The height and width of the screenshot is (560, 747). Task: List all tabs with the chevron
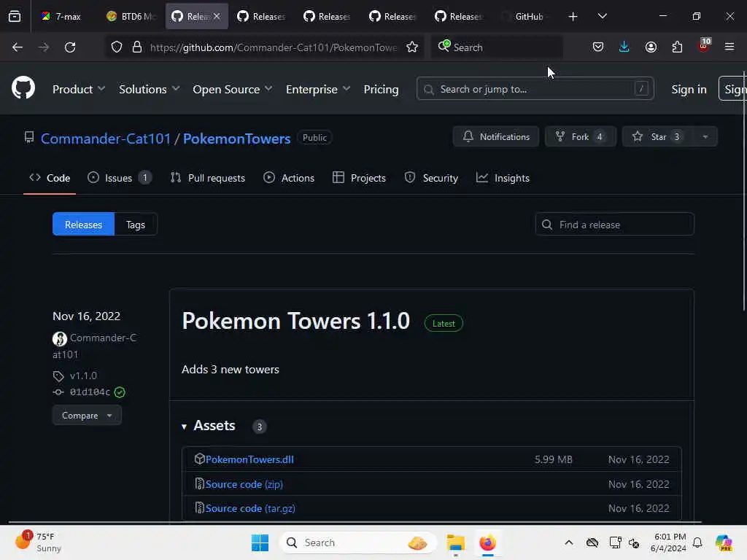(x=602, y=16)
